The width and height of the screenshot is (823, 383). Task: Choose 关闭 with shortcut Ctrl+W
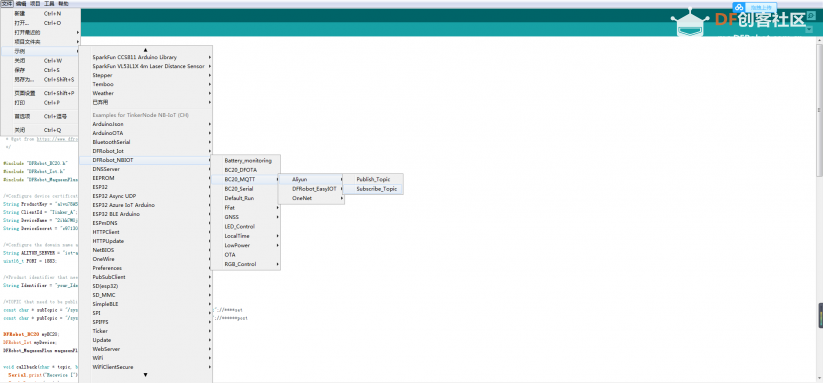tap(40, 61)
